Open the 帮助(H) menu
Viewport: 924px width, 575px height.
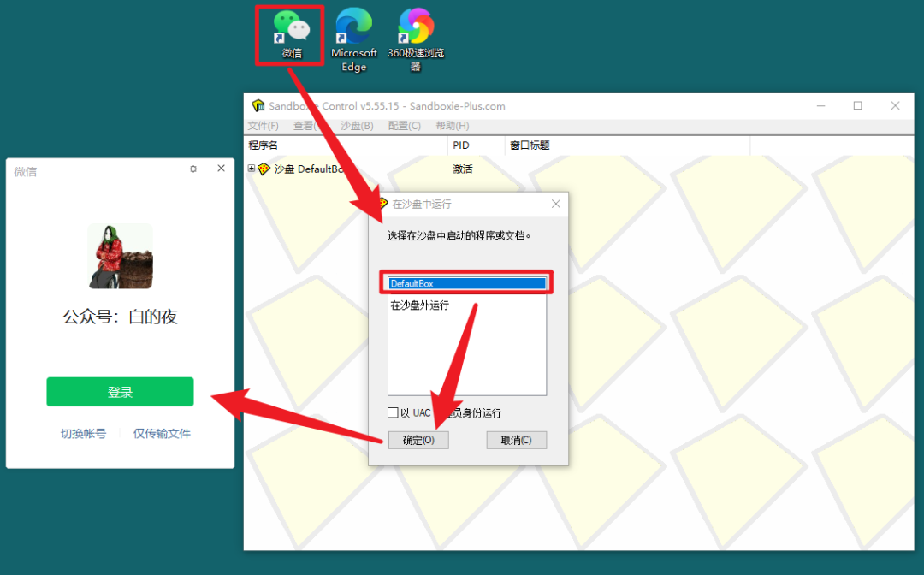click(x=452, y=126)
